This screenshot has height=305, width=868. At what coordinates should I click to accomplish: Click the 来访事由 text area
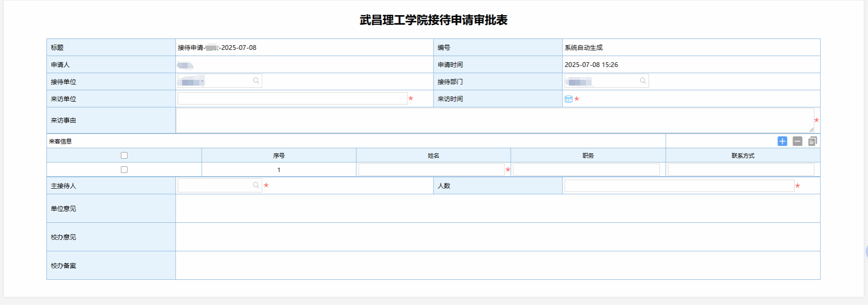point(493,120)
